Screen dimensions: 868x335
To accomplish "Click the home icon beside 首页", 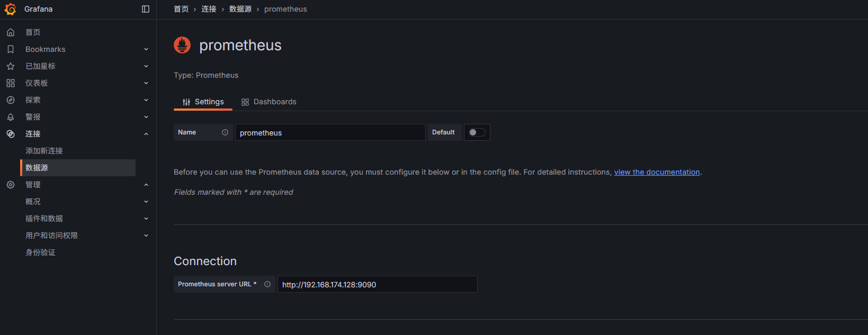I will coord(11,32).
